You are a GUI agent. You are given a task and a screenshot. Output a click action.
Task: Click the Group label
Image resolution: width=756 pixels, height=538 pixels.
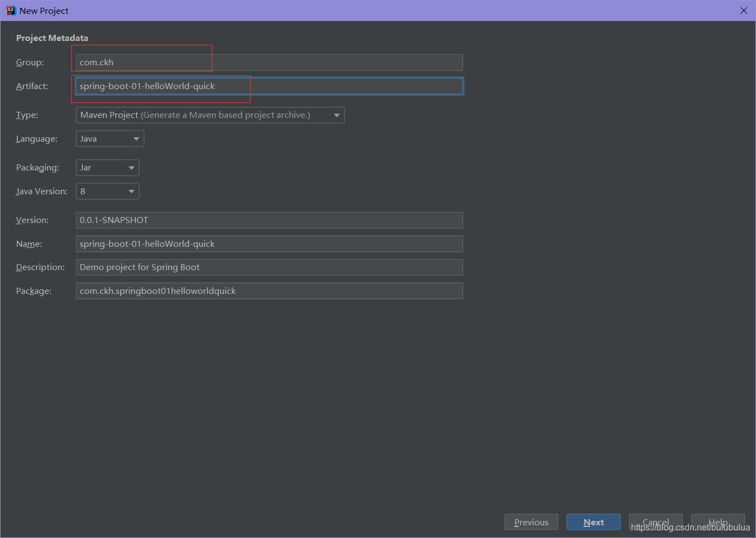[30, 63]
